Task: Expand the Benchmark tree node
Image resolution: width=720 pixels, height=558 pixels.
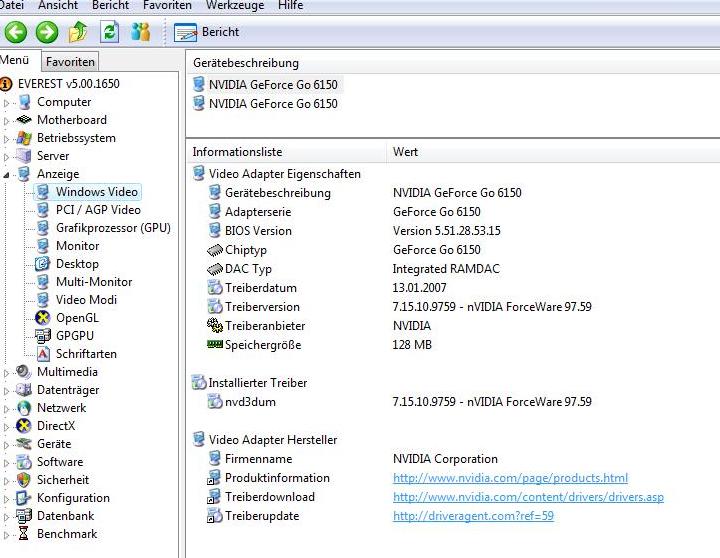Action: pos(6,535)
